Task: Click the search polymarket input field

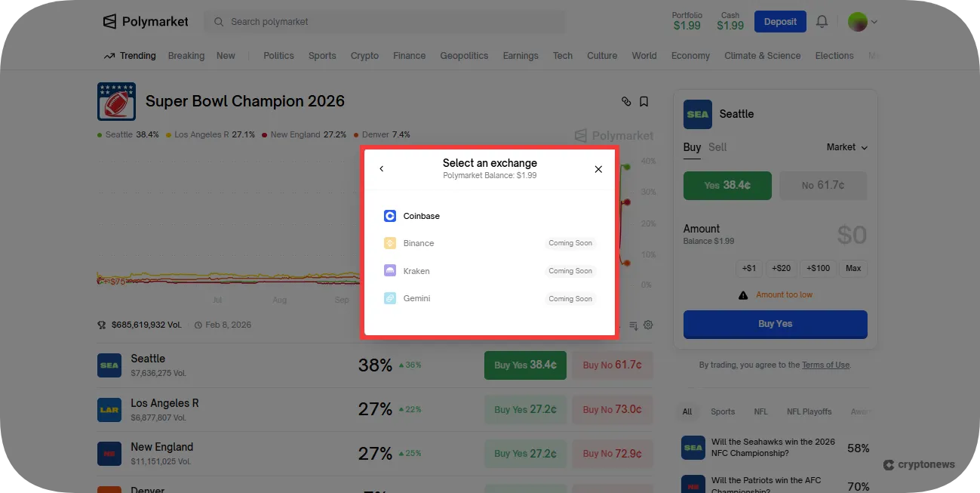Action: (386, 21)
